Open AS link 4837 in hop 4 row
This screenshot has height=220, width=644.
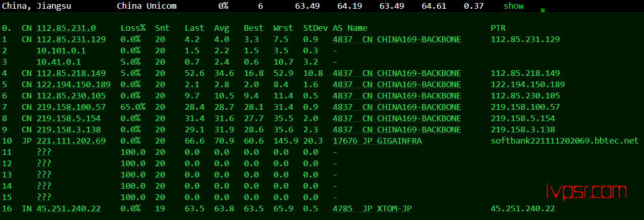397,73
